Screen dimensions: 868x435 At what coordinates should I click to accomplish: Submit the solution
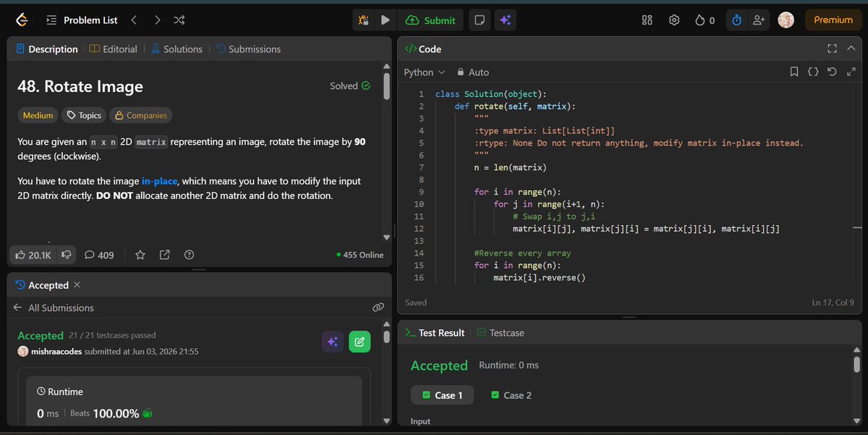430,20
